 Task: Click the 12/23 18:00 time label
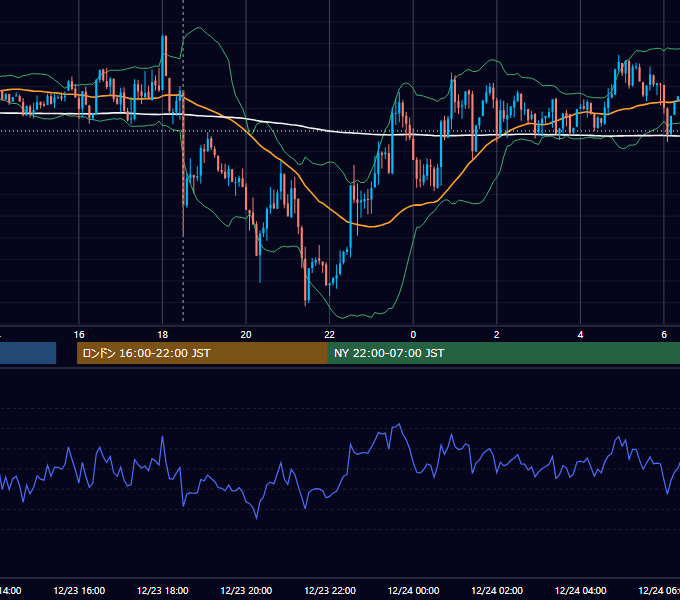pos(163,590)
